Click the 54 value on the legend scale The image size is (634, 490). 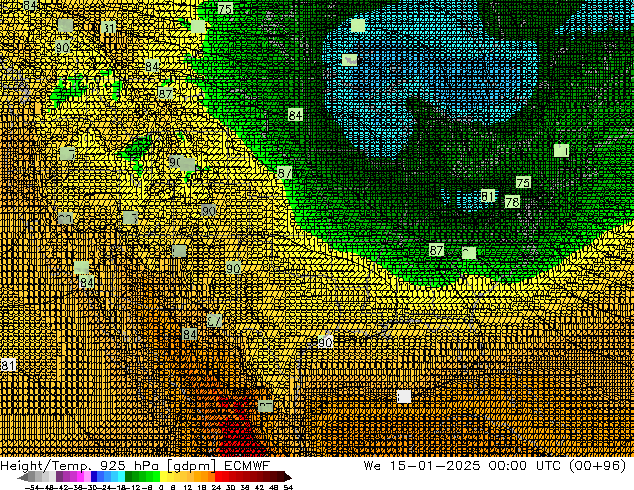(x=288, y=487)
